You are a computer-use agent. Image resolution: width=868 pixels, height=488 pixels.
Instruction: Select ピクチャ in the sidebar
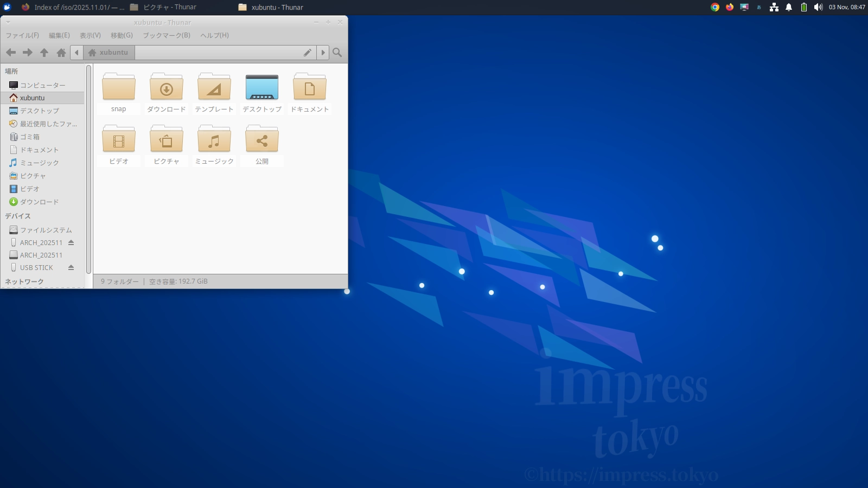point(42,176)
